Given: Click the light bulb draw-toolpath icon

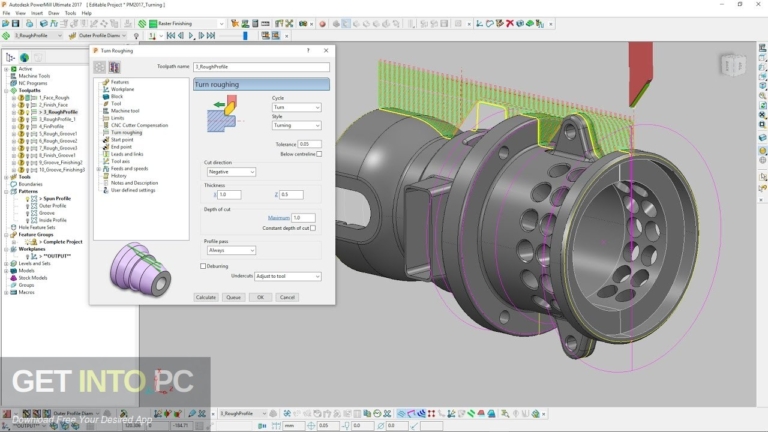Looking at the screenshot, I should (136, 36).
